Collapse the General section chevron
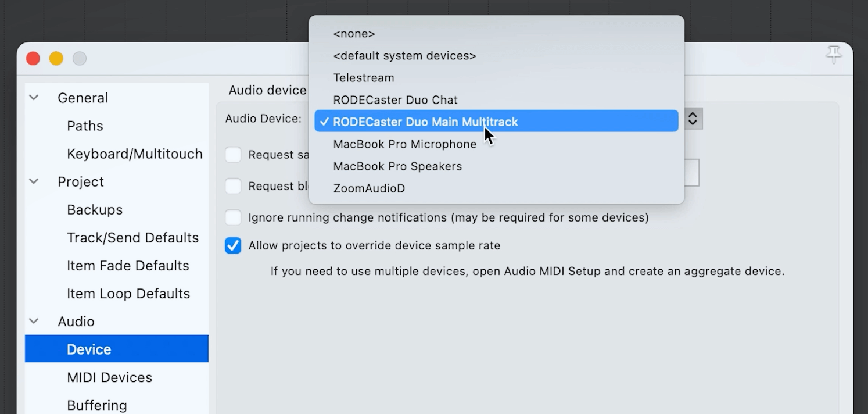The height and width of the screenshot is (414, 868). pos(34,98)
